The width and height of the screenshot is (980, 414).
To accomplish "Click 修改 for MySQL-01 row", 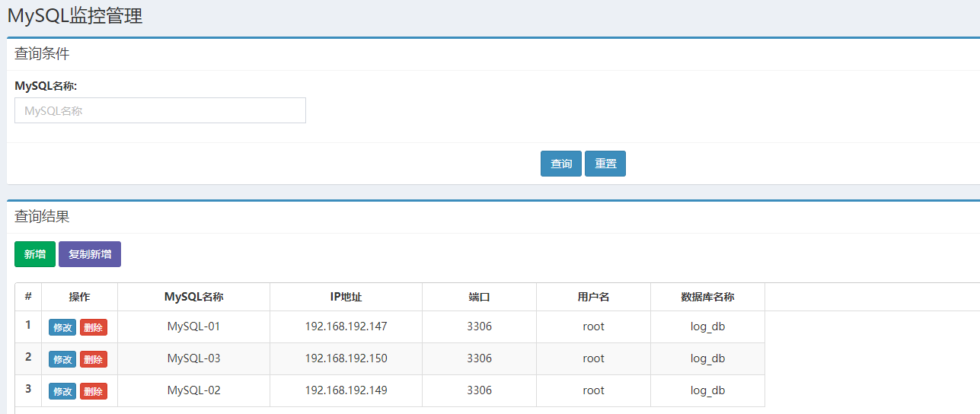I will pyautogui.click(x=62, y=327).
